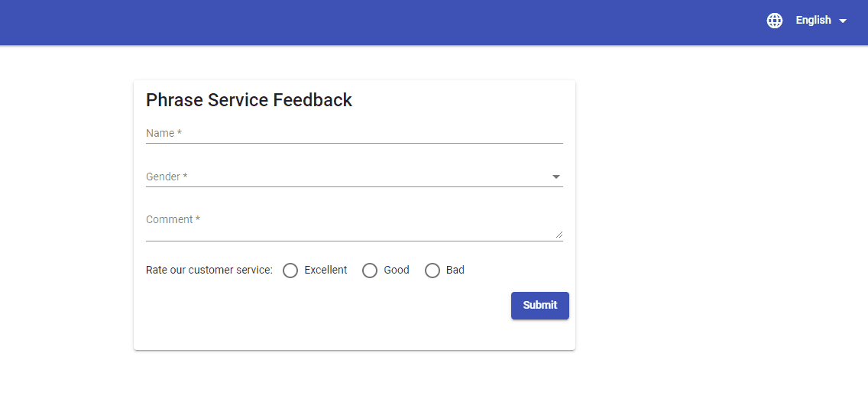868x418 pixels.
Task: Open the English language dropdown arrow
Action: tap(843, 21)
